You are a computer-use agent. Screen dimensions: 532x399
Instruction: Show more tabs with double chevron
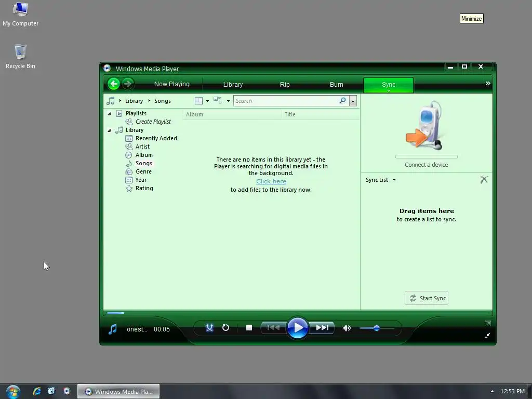tap(487, 84)
